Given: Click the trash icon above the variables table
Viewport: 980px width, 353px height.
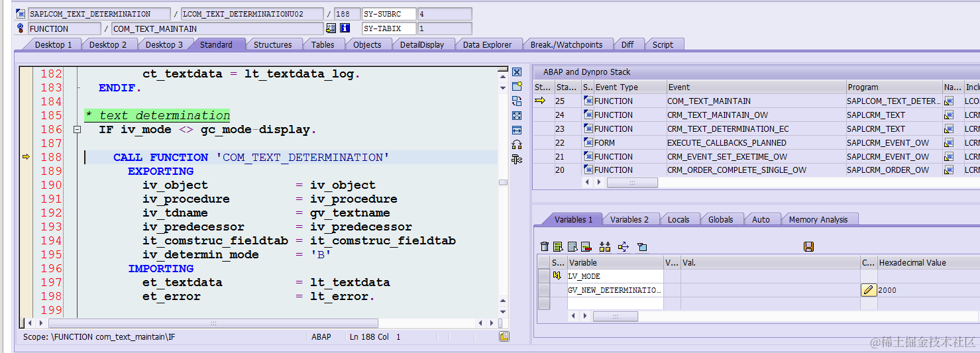Looking at the screenshot, I should 545,246.
